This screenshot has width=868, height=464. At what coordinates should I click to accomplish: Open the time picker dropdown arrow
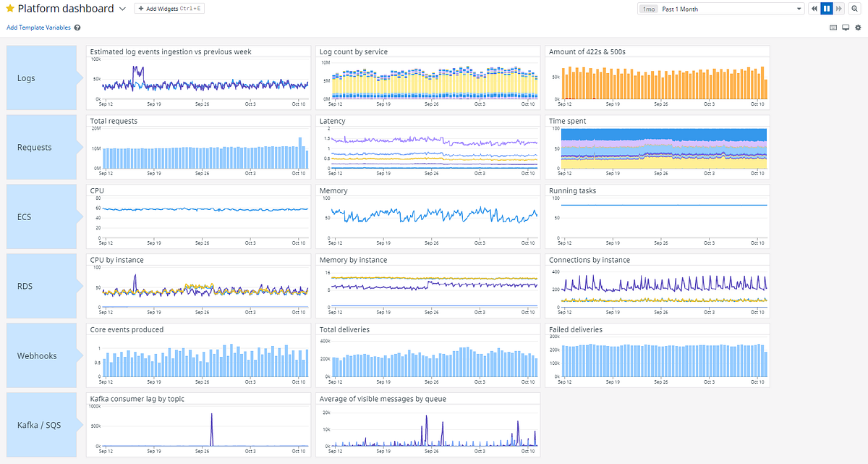click(799, 8)
